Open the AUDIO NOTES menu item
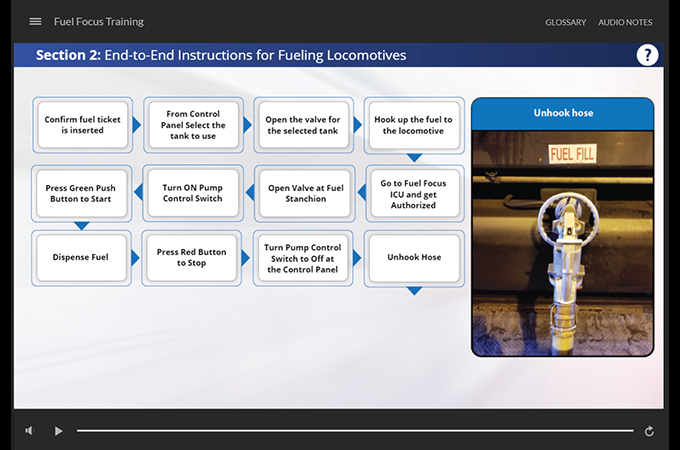 625,22
